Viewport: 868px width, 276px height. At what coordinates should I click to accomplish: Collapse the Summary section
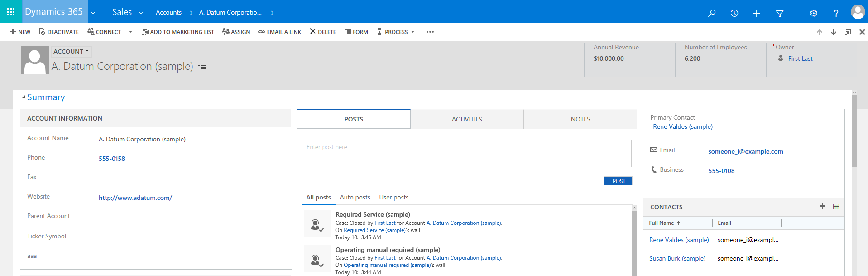[24, 97]
